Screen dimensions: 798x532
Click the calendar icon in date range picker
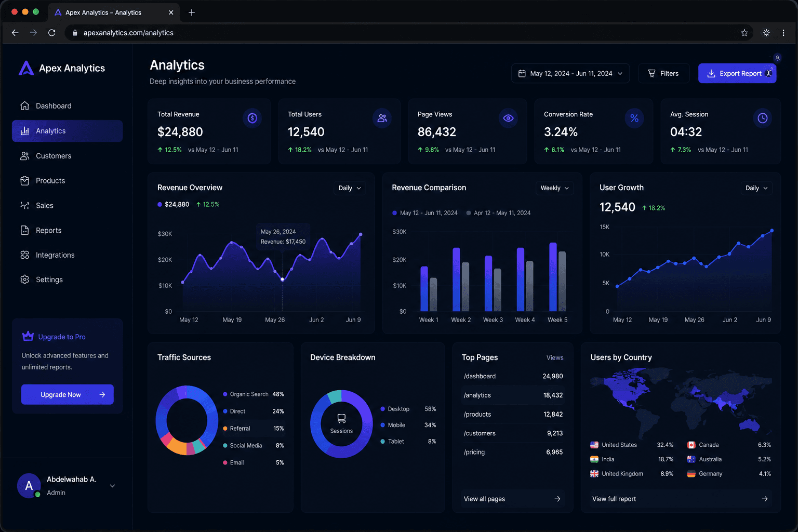coord(522,73)
